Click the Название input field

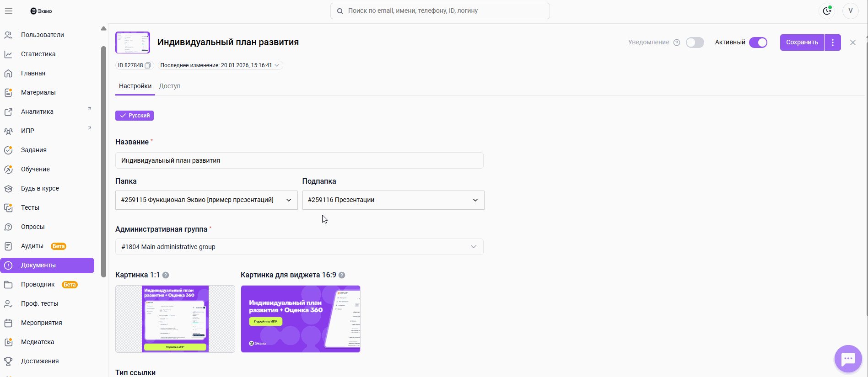coord(299,160)
